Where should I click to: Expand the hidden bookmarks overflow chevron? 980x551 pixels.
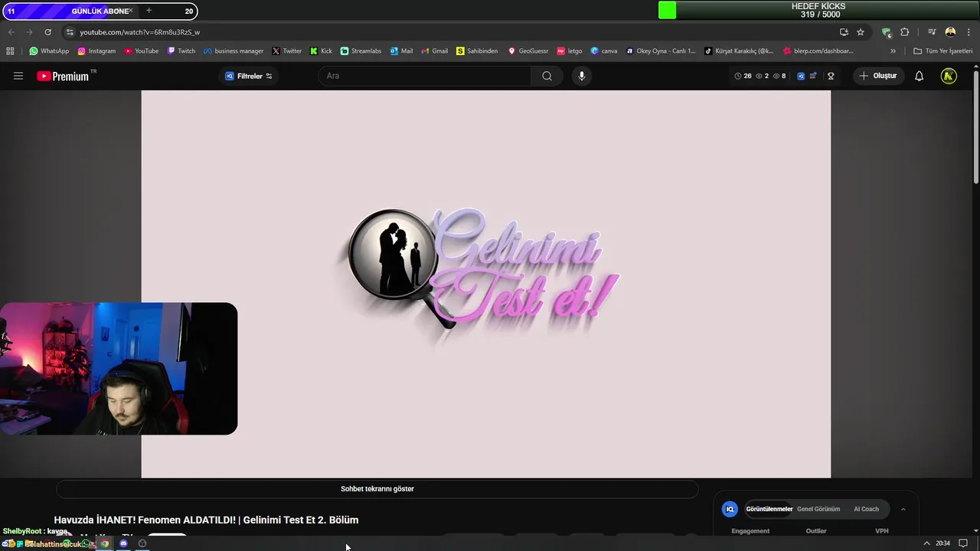(x=893, y=51)
